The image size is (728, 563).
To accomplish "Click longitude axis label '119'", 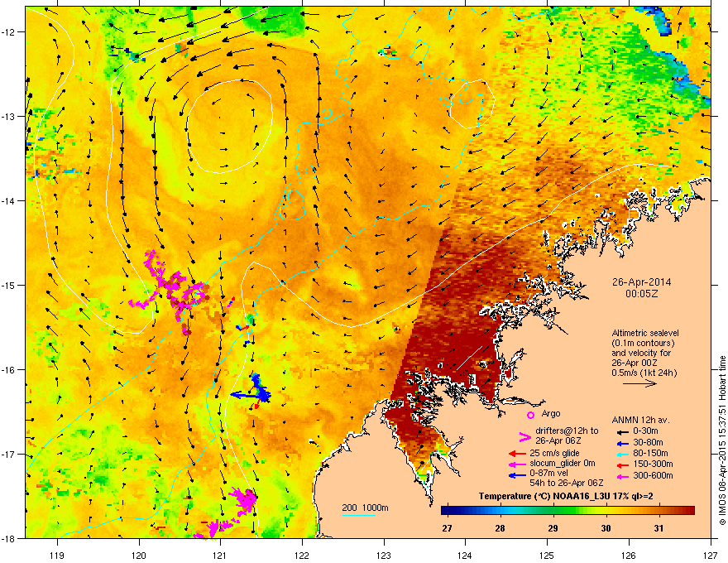I will coord(57,555).
